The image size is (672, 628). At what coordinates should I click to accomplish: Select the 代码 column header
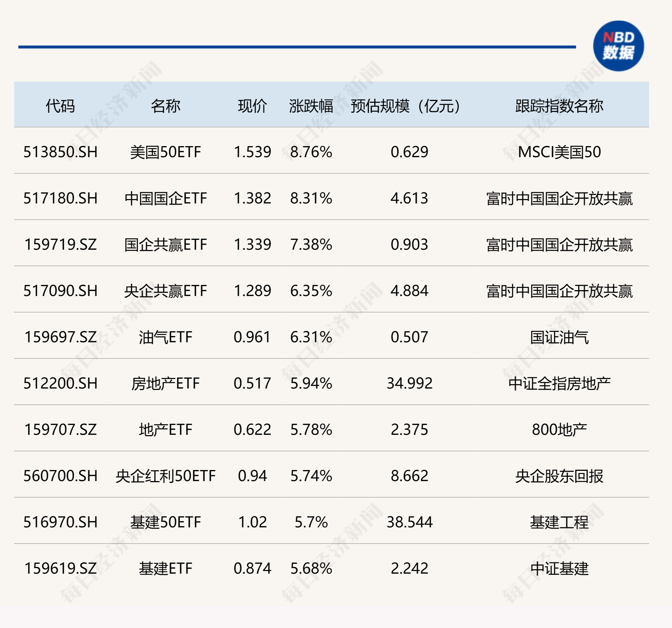60,106
